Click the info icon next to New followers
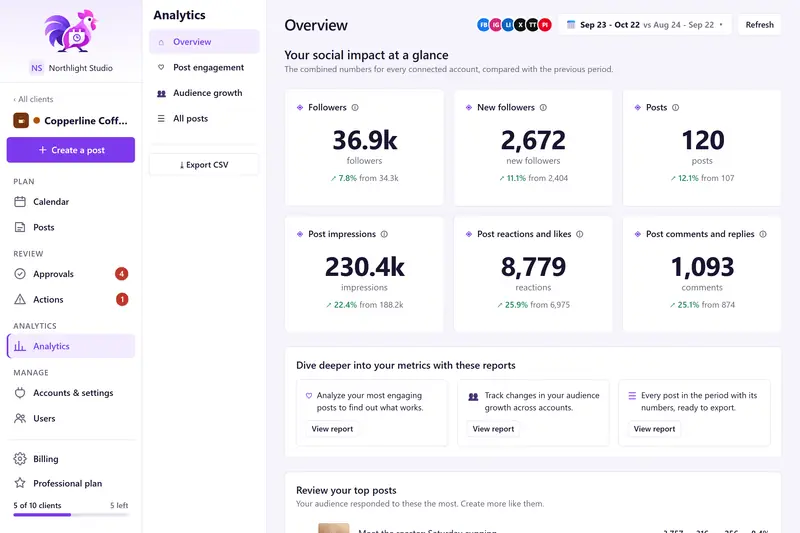The image size is (800, 533). coord(543,108)
